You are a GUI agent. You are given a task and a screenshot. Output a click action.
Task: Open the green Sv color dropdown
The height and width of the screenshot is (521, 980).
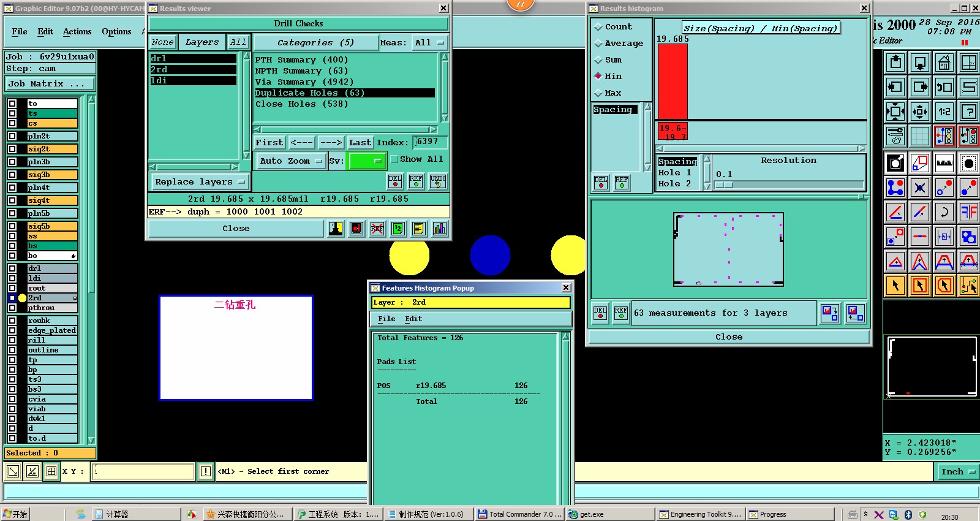(366, 161)
